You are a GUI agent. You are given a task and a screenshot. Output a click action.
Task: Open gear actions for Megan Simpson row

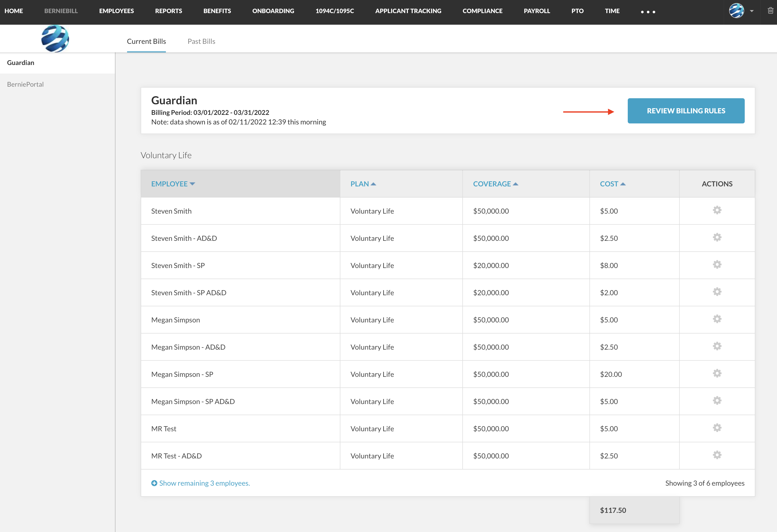pyautogui.click(x=717, y=319)
